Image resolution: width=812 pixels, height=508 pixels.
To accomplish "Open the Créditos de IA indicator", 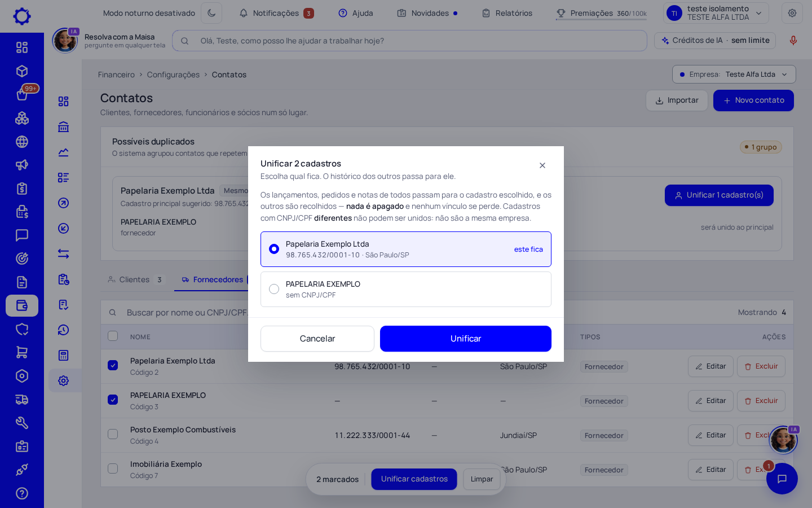I will pyautogui.click(x=715, y=41).
